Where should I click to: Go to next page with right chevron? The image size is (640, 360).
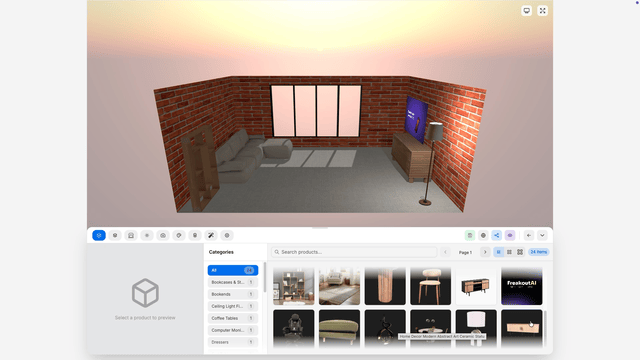485,252
